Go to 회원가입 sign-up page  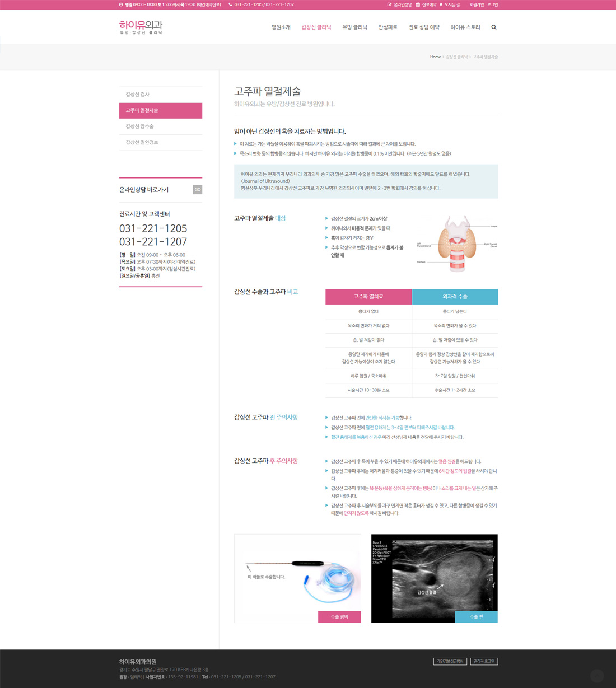[x=477, y=4]
